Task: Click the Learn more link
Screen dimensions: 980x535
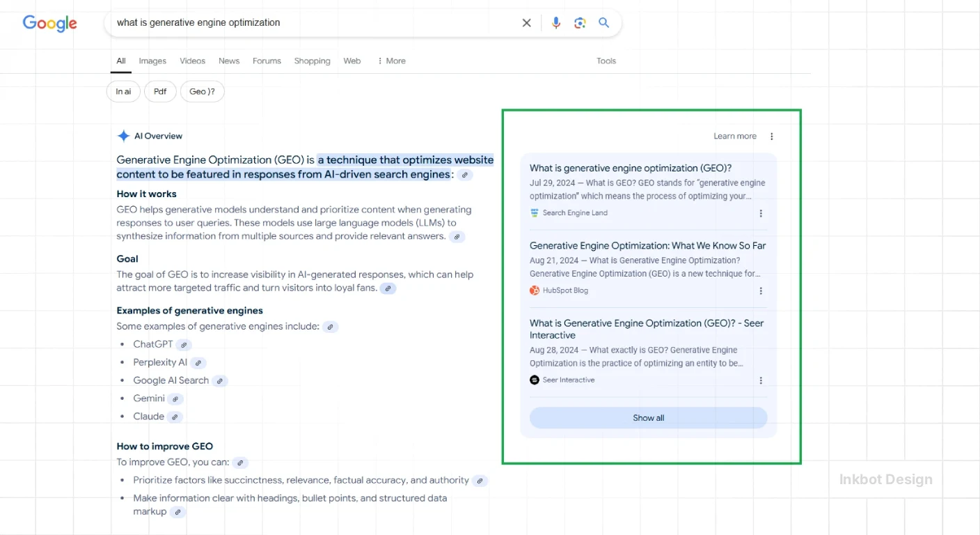Action: click(x=735, y=137)
